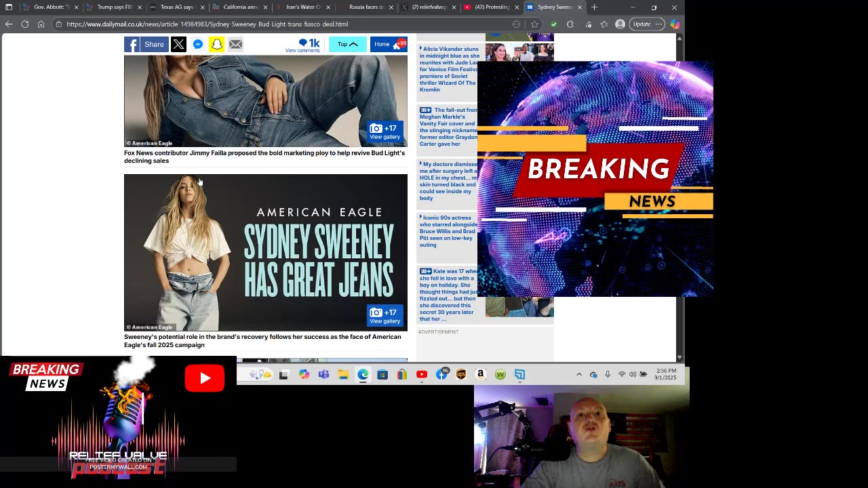Open Microsoft Store shopping bag icon
The width and height of the screenshot is (868, 488).
(x=402, y=375)
